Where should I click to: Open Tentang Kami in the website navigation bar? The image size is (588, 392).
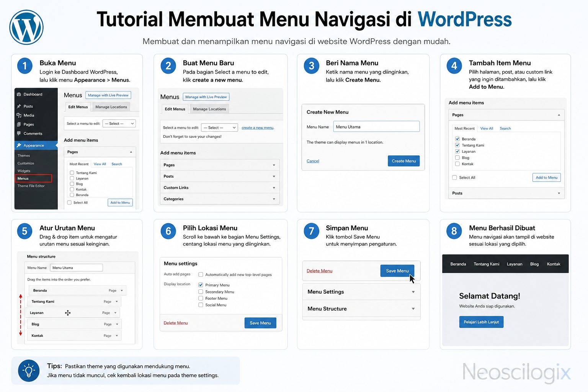click(486, 264)
